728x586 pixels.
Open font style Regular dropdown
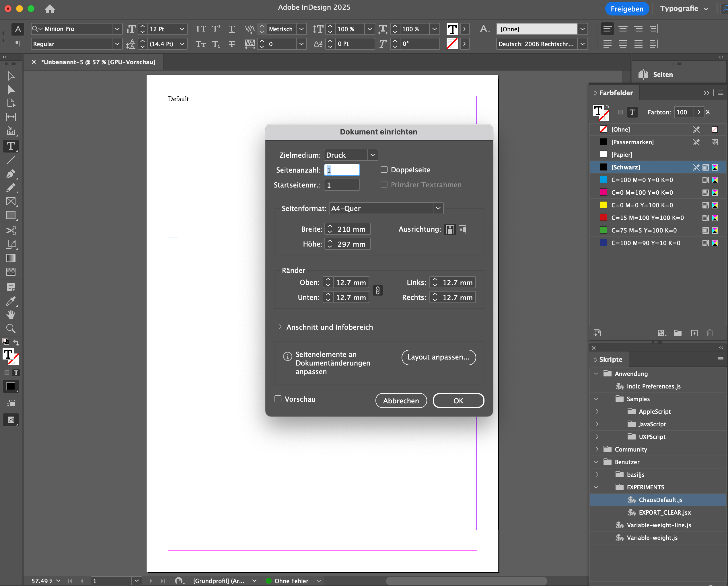(117, 44)
